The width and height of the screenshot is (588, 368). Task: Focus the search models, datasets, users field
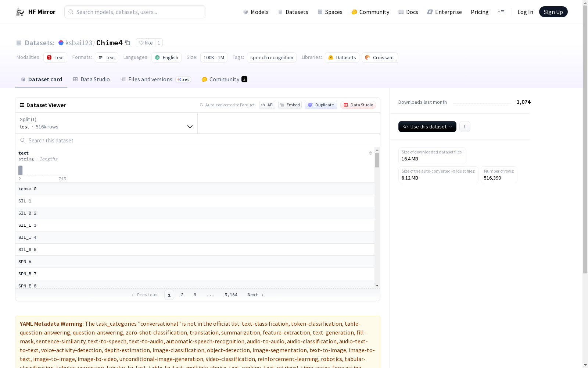pos(135,12)
